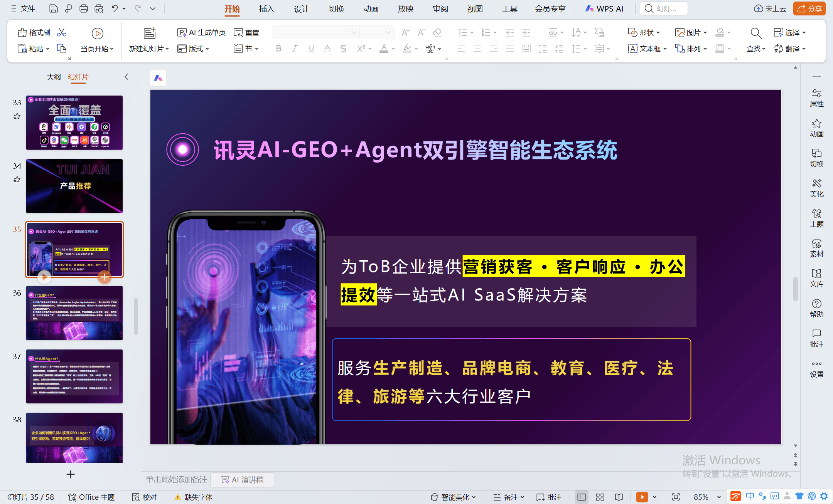Viewport: 833px width, 504px height.
Task: Click the font color A swatch
Action: (384, 49)
